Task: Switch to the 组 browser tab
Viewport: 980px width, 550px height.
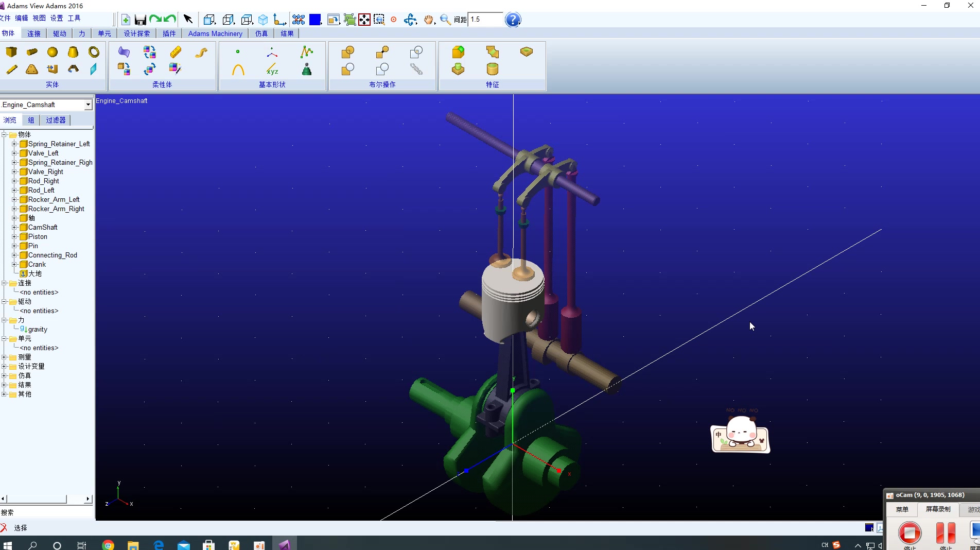Action: (31, 120)
